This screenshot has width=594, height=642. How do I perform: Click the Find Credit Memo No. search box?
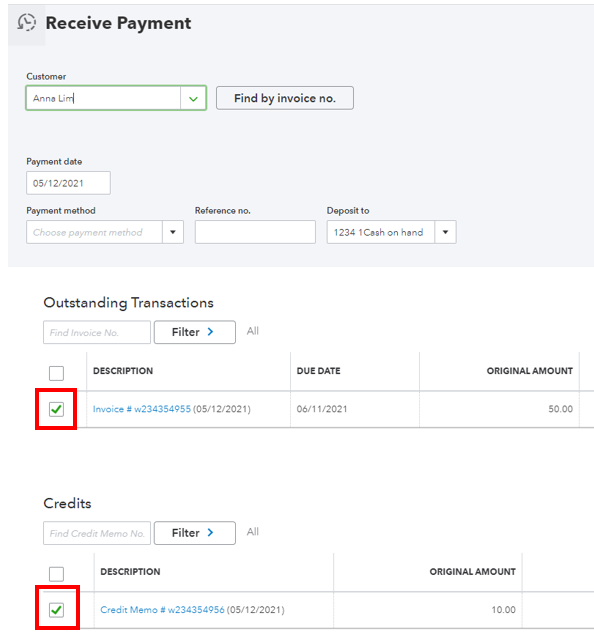(x=97, y=533)
